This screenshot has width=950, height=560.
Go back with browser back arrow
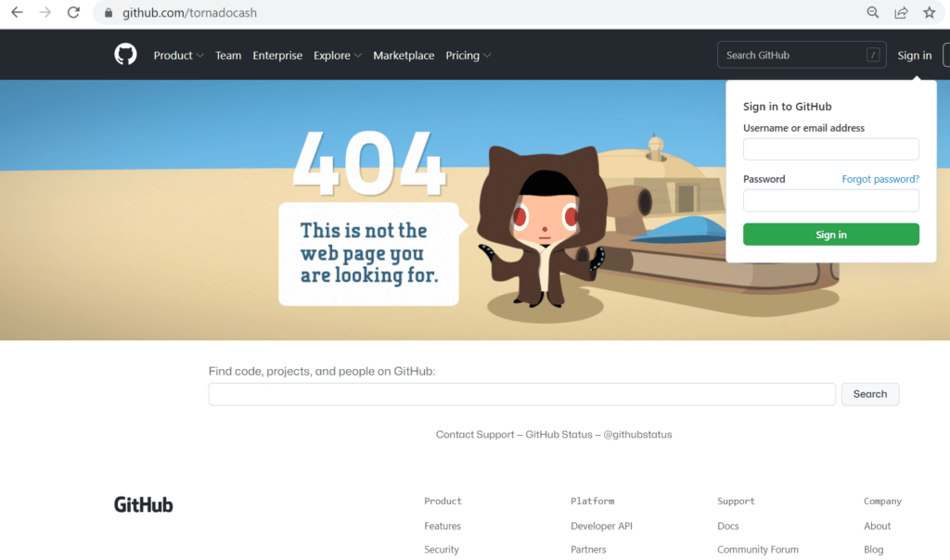(17, 12)
